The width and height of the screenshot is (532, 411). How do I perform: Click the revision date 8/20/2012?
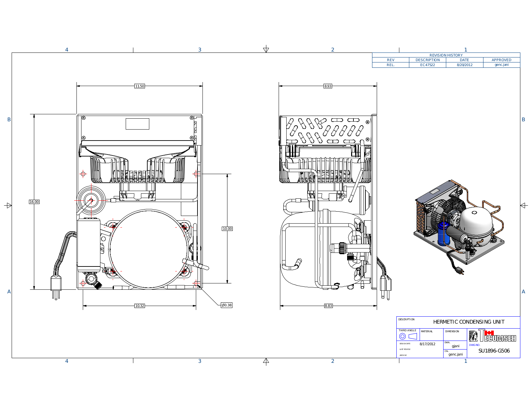[465, 65]
